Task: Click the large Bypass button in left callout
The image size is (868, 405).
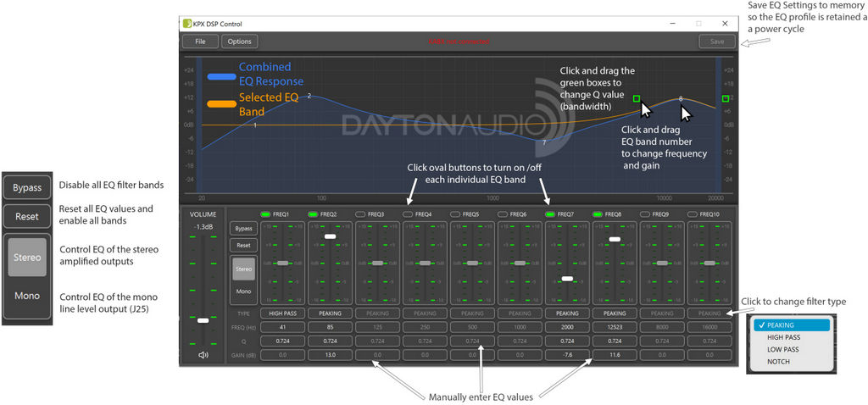Action: 27,187
